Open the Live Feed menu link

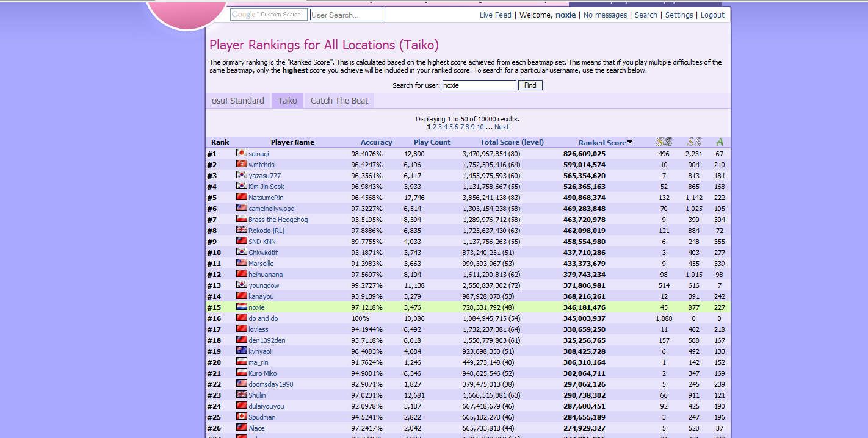point(496,15)
